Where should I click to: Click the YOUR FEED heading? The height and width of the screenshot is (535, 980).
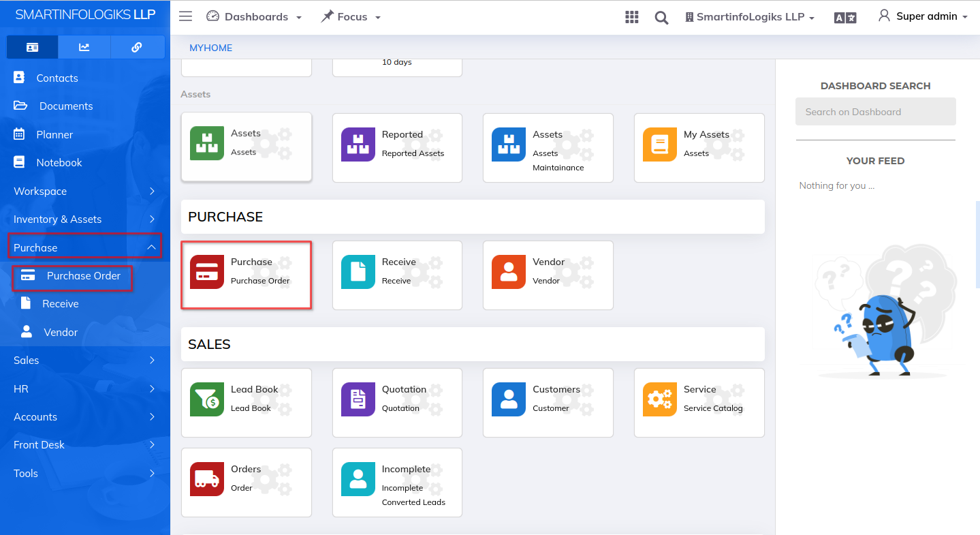(x=875, y=161)
